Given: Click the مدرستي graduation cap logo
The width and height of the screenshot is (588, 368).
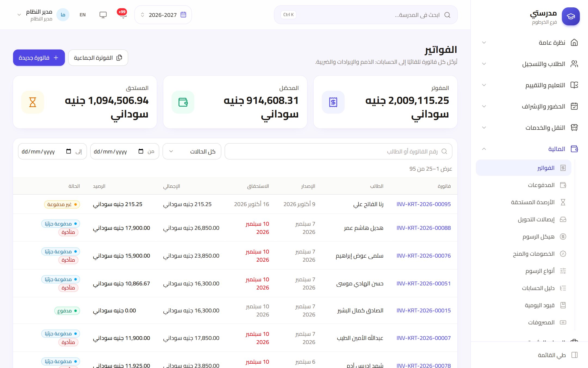Looking at the screenshot, I should 571,16.
